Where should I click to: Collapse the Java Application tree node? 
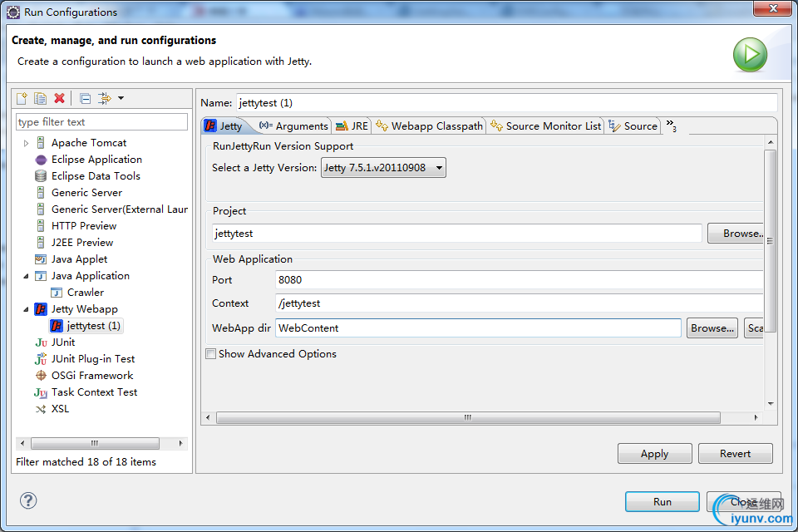click(x=26, y=277)
